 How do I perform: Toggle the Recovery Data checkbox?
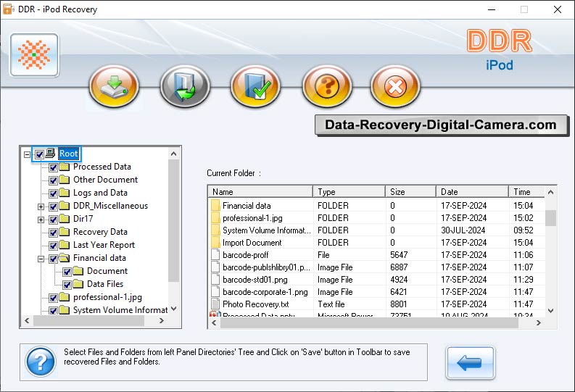[53, 233]
